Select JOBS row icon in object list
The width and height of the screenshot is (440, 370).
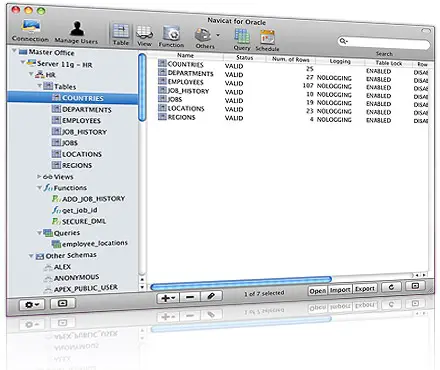coord(162,99)
